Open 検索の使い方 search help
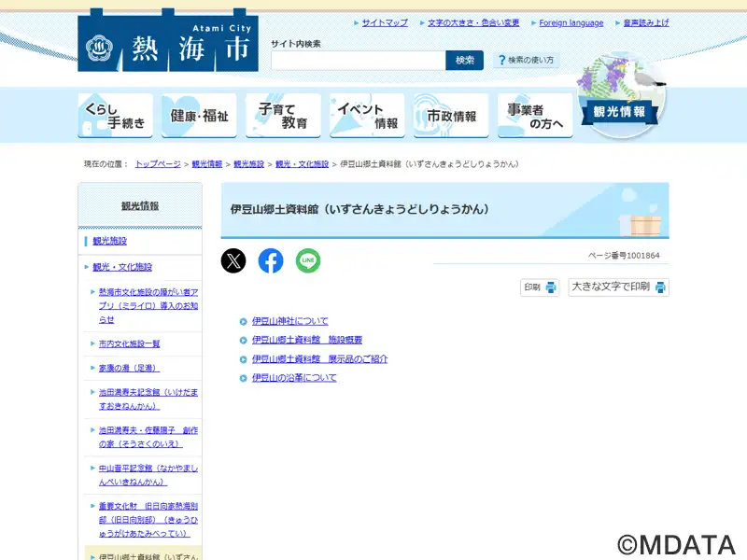747x560 pixels. click(x=526, y=61)
